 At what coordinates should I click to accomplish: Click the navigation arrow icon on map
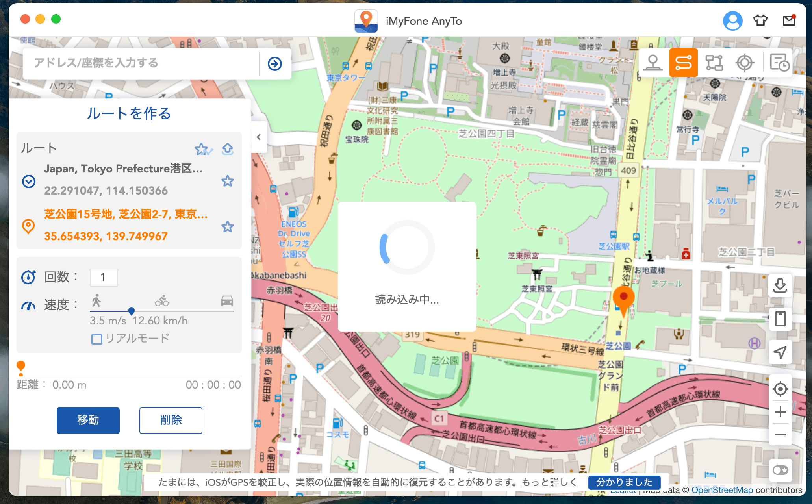tap(780, 352)
